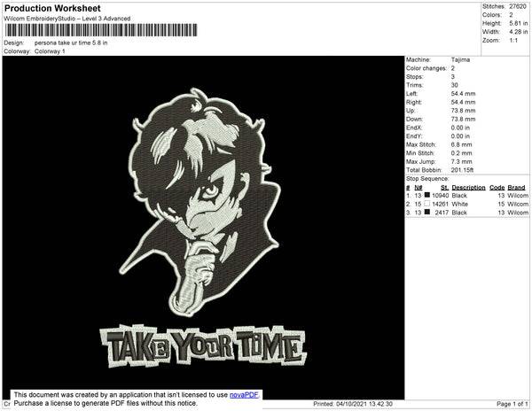The width and height of the screenshot is (532, 411).
Task: Click the black swatch beside 2417 stitches
Action: 427,212
